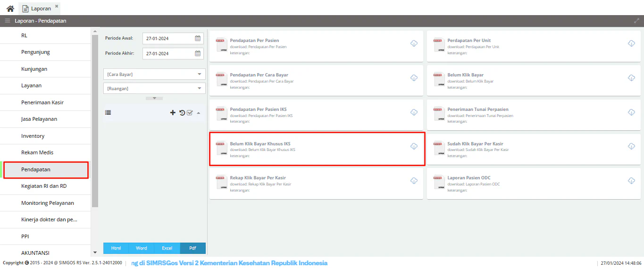Select Excel output format

[x=167, y=248]
